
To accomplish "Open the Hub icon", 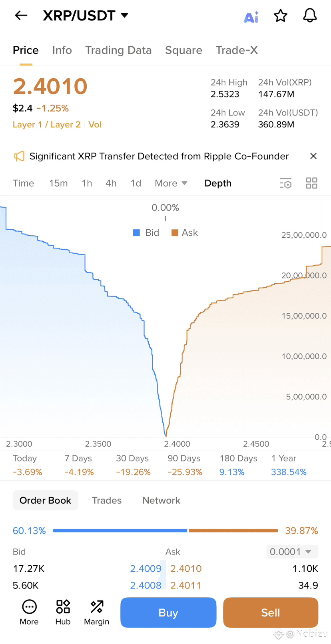I will click(63, 612).
